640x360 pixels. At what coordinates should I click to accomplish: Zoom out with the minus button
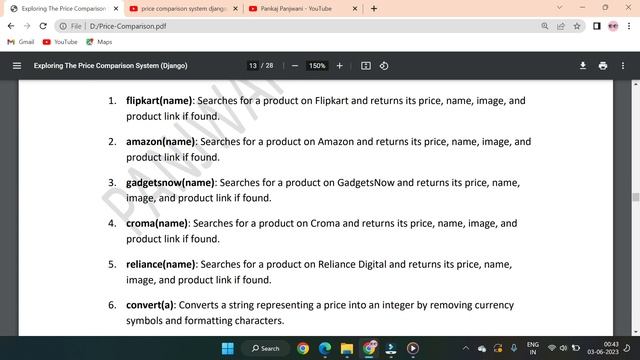tap(295, 66)
